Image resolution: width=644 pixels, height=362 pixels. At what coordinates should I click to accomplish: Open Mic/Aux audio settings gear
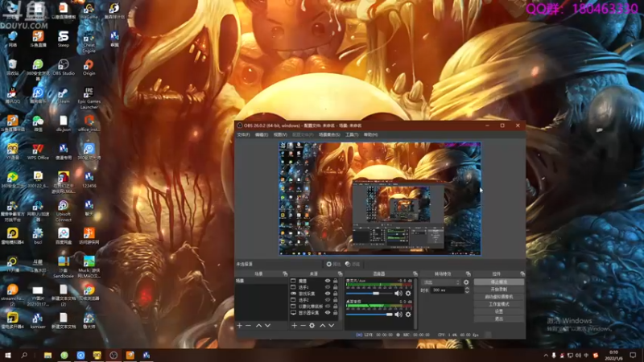tap(408, 294)
